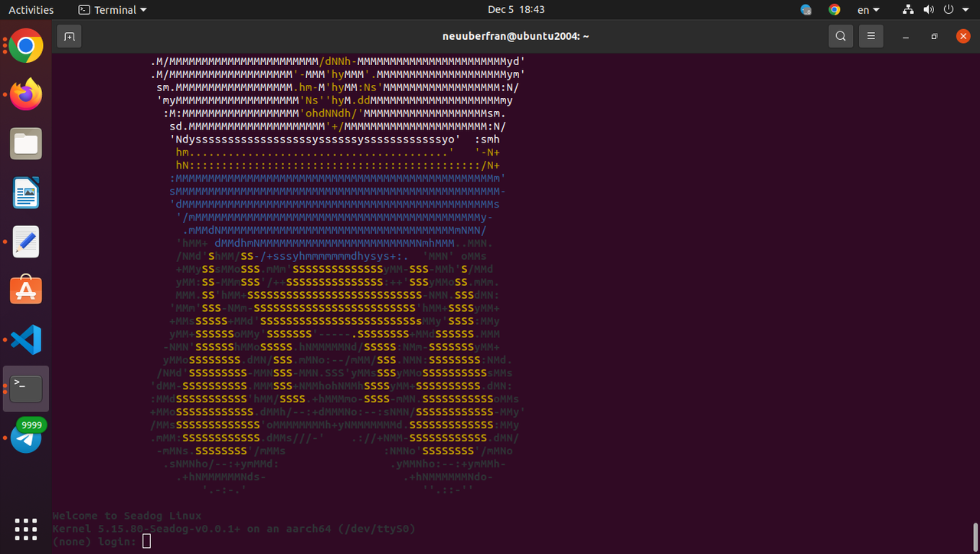The height and width of the screenshot is (554, 980).
Task: Focus the Terminal icon in the dock
Action: pyautogui.click(x=25, y=388)
